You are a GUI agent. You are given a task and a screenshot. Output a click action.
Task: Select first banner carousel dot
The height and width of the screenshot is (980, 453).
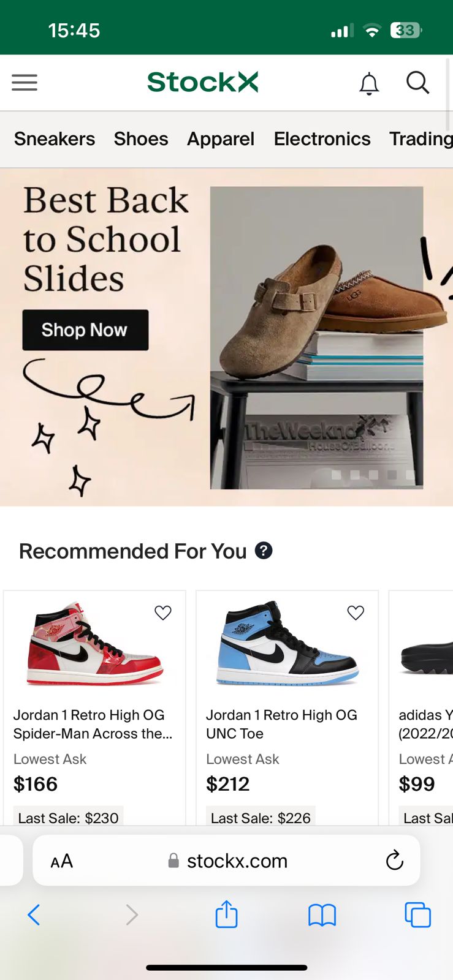click(336, 475)
